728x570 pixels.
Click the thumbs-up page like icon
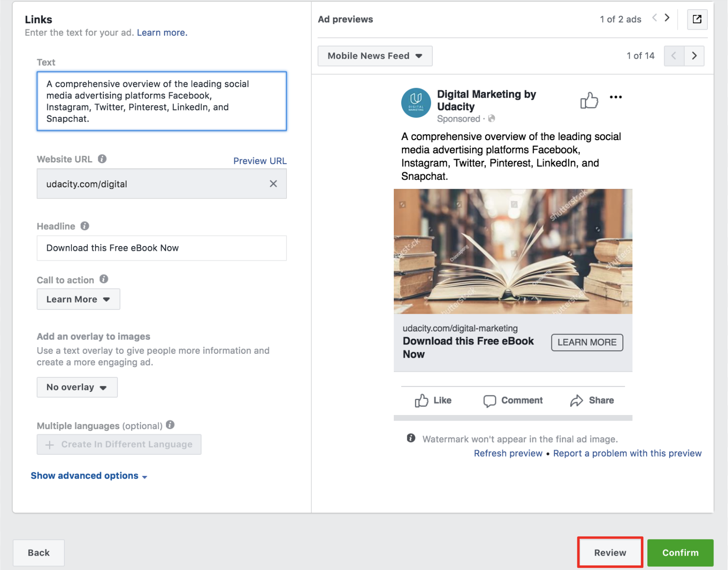(589, 100)
